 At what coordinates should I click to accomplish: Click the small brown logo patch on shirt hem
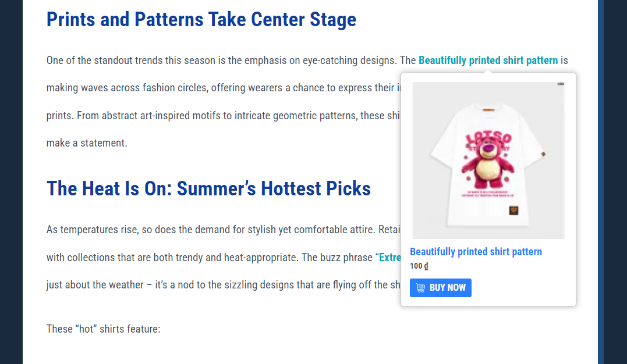[514, 210]
